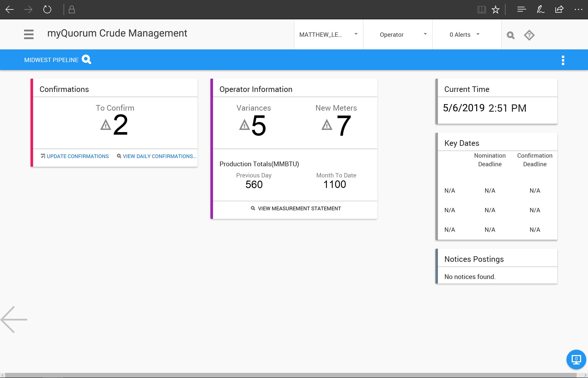The width and height of the screenshot is (588, 378).
Task: Click the To Confirm count 2
Action: point(121,125)
